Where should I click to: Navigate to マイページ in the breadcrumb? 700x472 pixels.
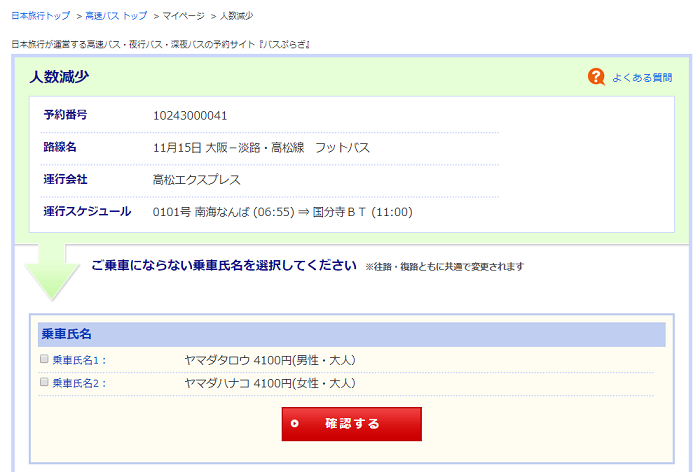coord(183,16)
